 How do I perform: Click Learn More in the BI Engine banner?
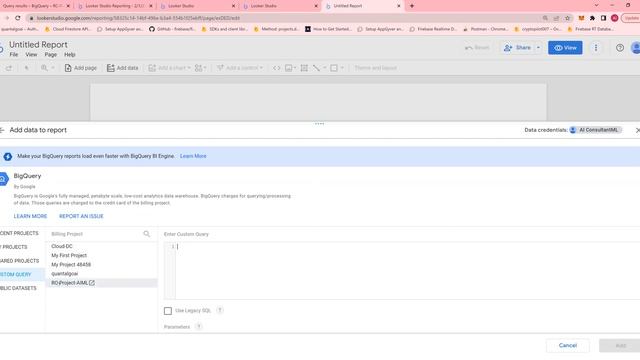(x=193, y=156)
